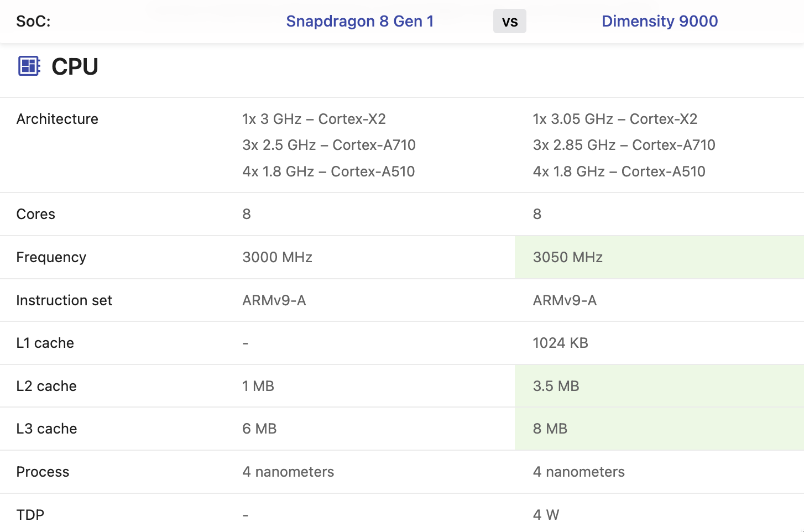This screenshot has height=532, width=804.
Task: Click the '1x 3.05 GHz – Cortex-X2' text
Action: [x=615, y=119]
